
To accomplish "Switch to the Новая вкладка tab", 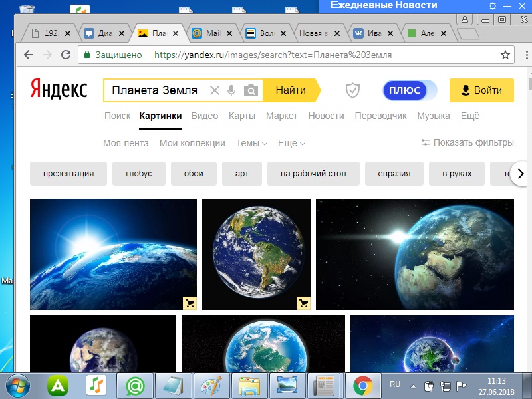I will coord(320,33).
